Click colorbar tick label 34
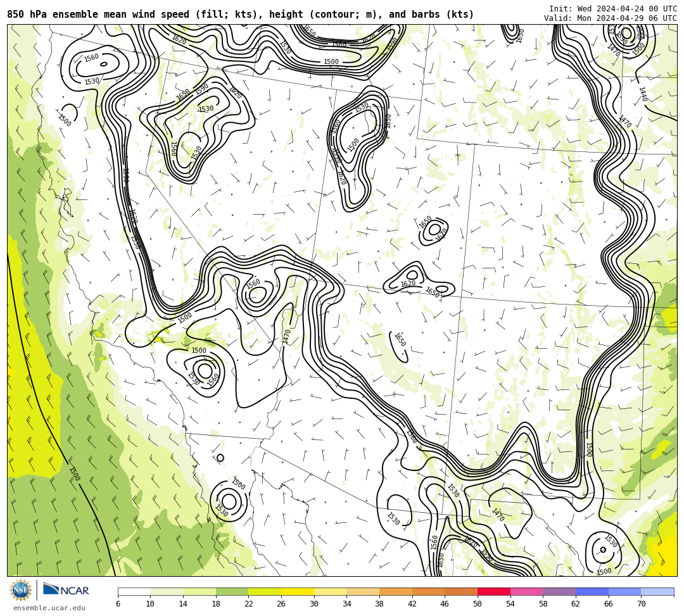Viewport: 684px width, 616px height. click(346, 604)
